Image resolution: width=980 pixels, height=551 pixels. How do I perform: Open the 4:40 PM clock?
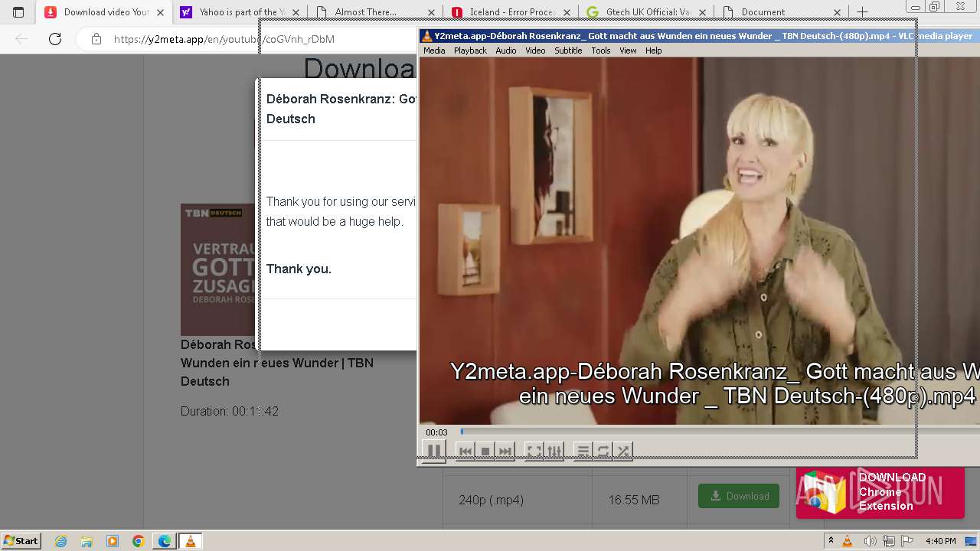tap(940, 541)
